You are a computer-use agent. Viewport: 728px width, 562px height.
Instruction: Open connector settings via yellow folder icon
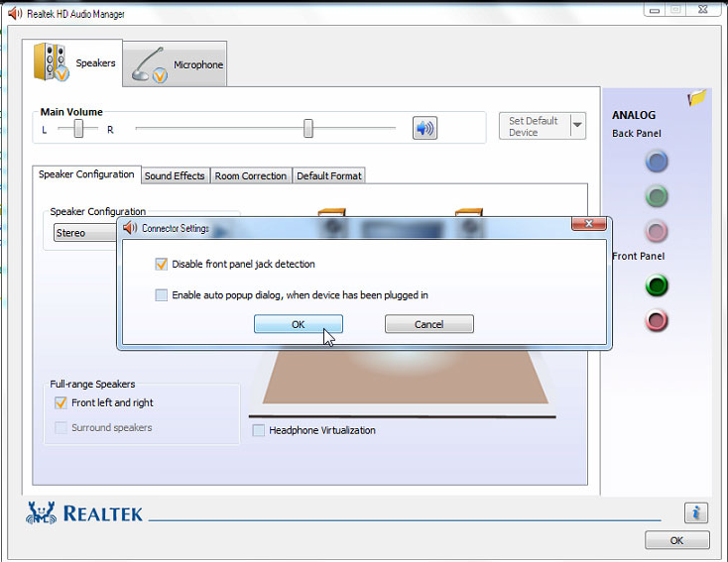point(696,98)
